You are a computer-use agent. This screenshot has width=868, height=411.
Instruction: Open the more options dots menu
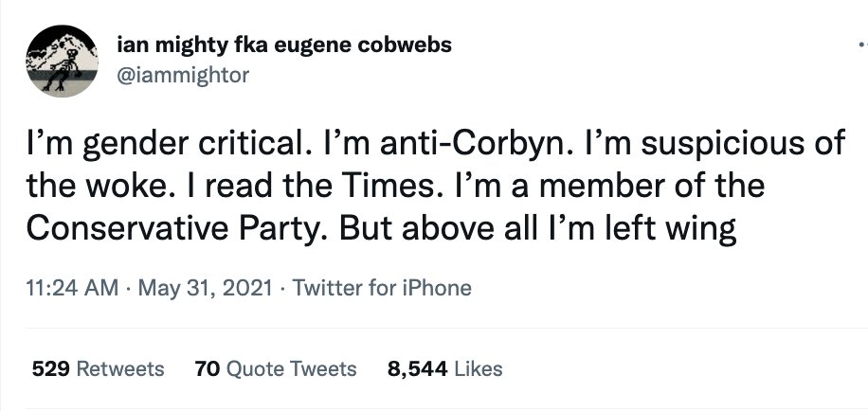coord(860,45)
